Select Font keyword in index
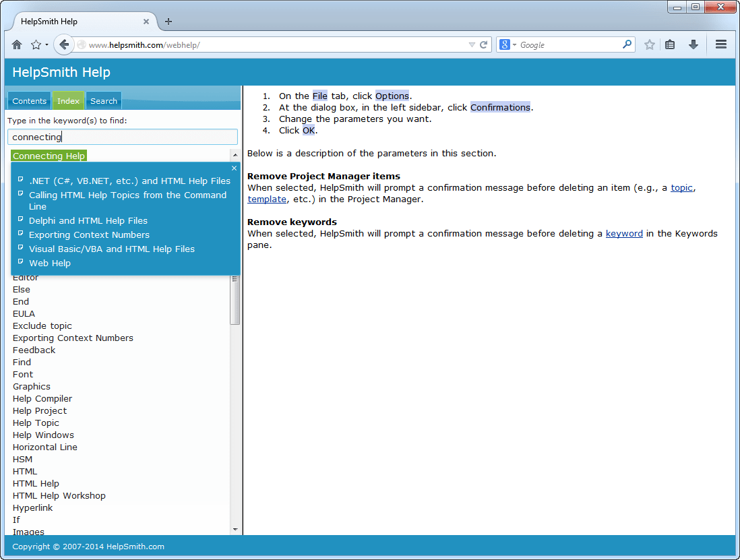 (x=23, y=374)
